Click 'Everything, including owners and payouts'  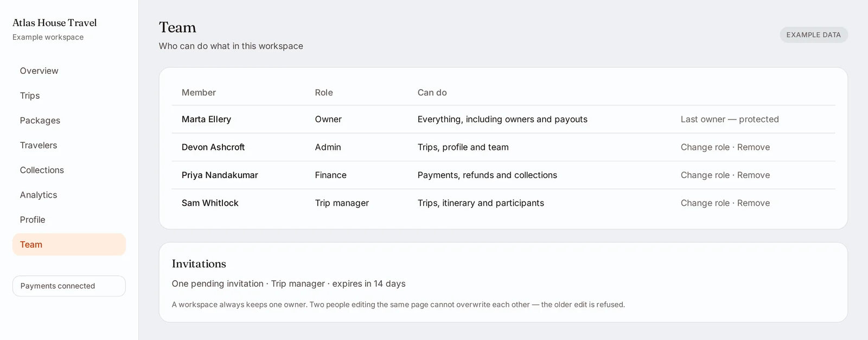tap(502, 119)
